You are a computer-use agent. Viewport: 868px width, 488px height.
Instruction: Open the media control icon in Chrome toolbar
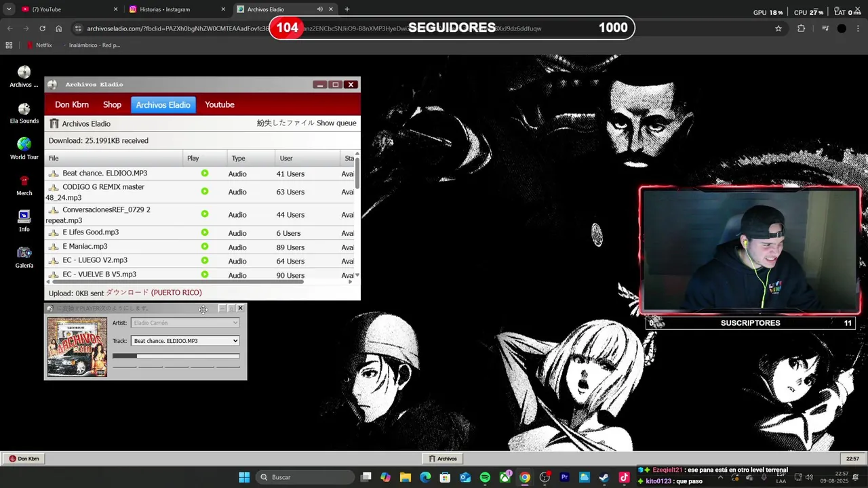click(825, 28)
